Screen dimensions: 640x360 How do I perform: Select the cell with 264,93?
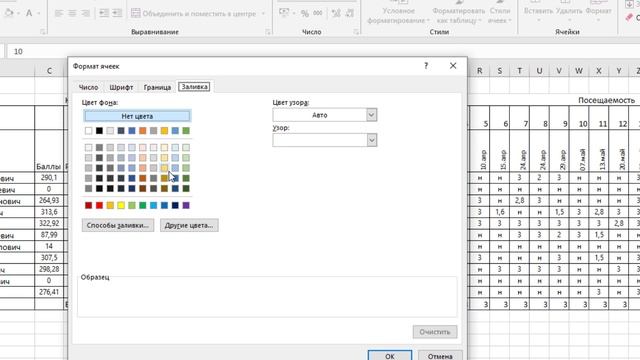(x=49, y=200)
